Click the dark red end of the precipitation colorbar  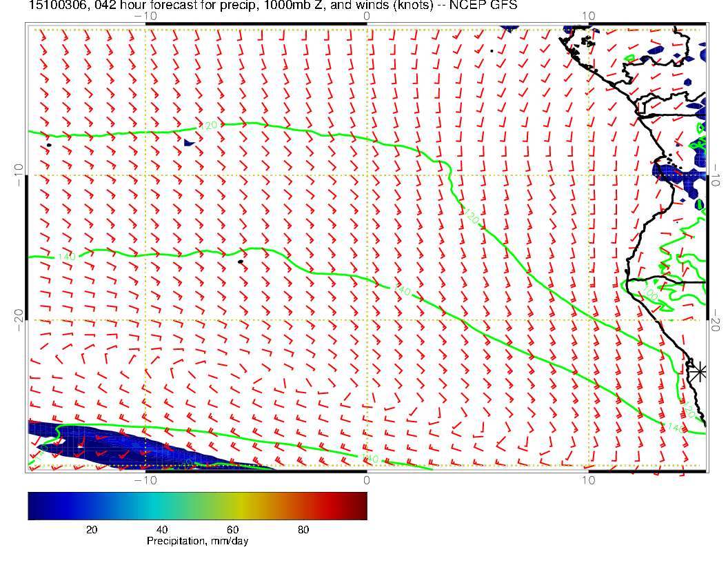pyautogui.click(x=361, y=505)
